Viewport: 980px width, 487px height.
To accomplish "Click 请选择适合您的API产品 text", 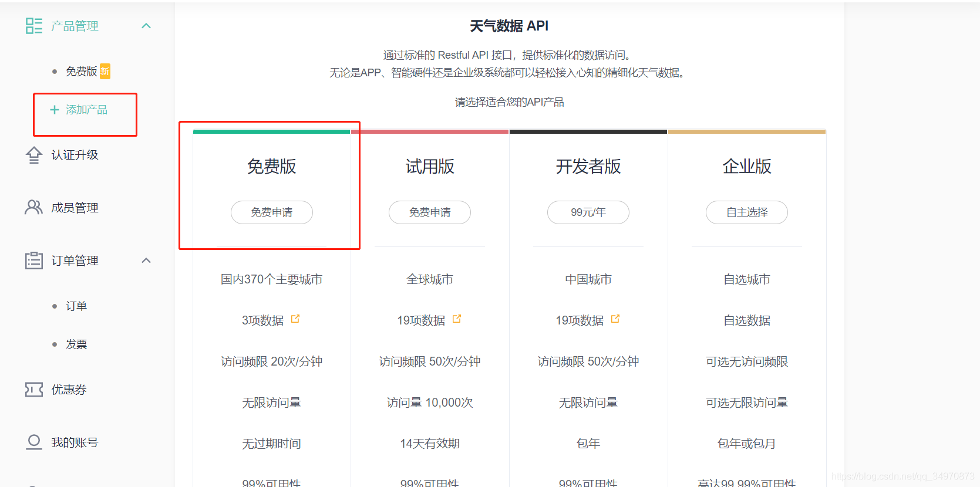I will click(509, 102).
